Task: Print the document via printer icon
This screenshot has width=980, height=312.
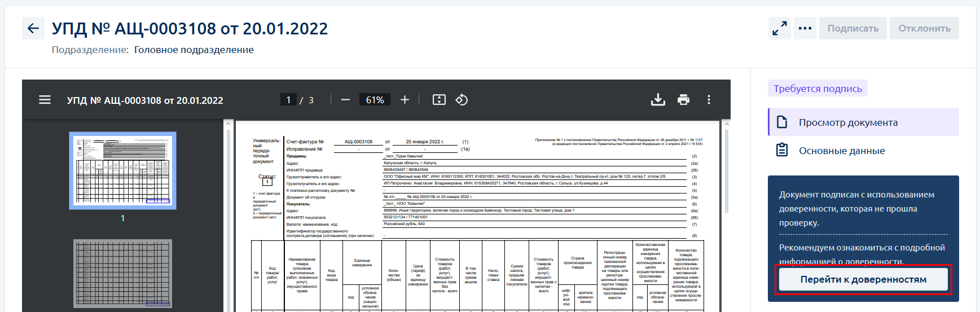Action: pyautogui.click(x=683, y=100)
